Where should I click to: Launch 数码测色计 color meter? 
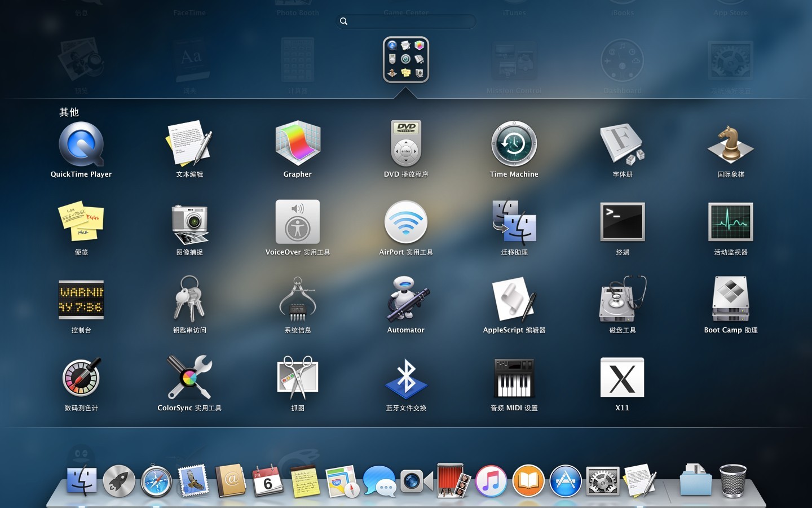pyautogui.click(x=81, y=377)
